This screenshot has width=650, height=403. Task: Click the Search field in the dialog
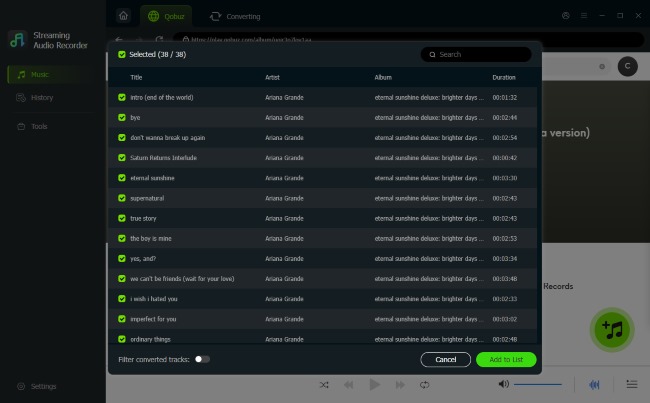[x=475, y=54]
